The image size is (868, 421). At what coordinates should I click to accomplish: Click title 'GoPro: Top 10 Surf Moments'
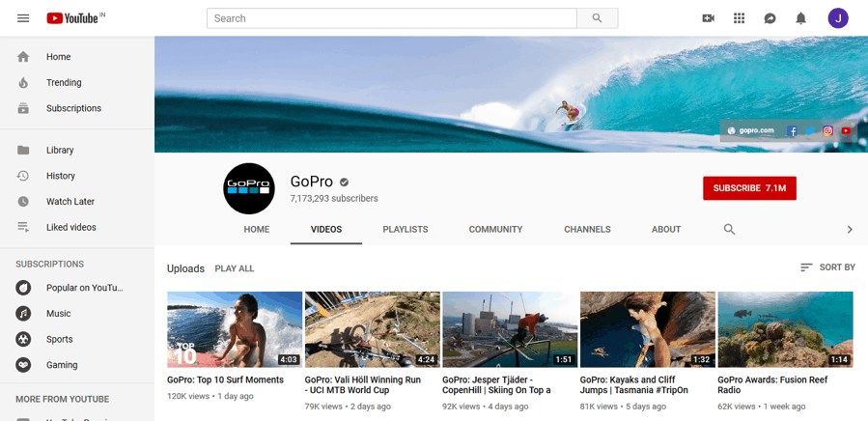click(225, 380)
